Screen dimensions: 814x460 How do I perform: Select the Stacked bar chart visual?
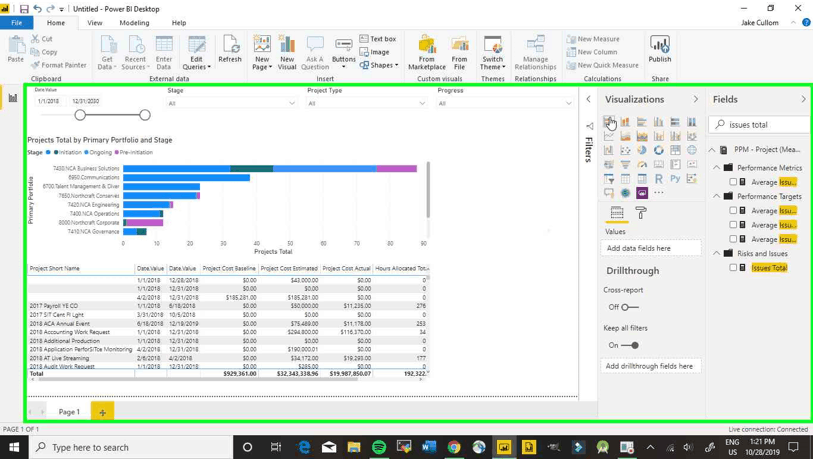click(609, 121)
